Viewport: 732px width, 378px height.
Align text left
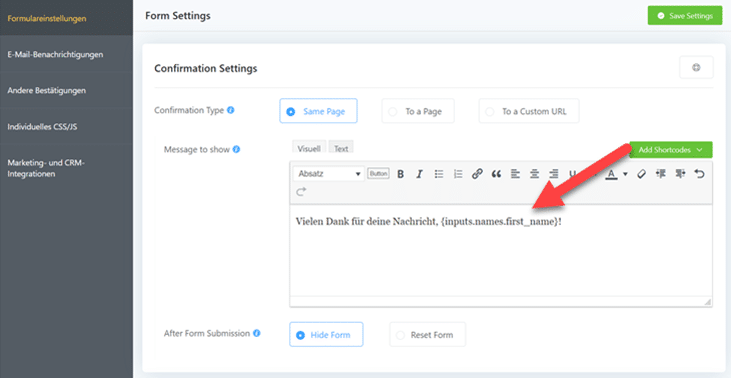515,174
